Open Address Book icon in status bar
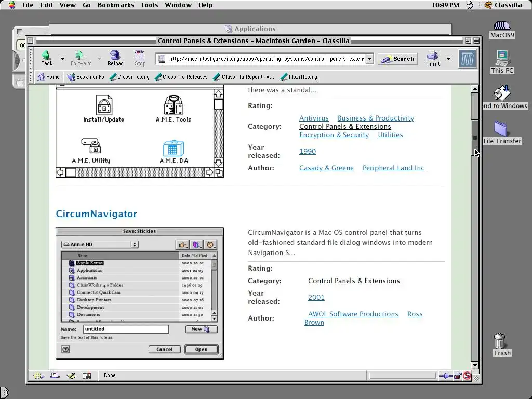This screenshot has height=399, width=532. pyautogui.click(x=87, y=375)
